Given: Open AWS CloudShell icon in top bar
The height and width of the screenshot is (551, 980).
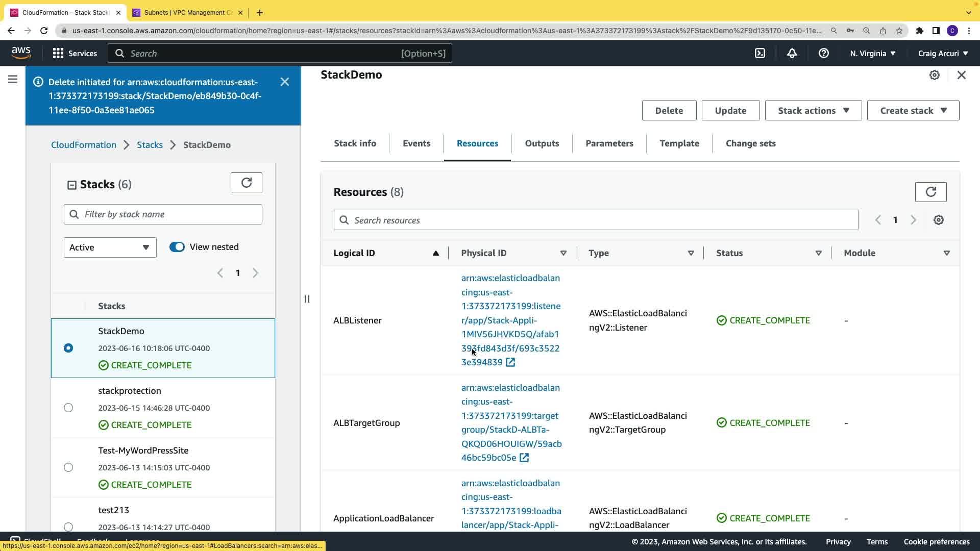Looking at the screenshot, I should [760, 53].
